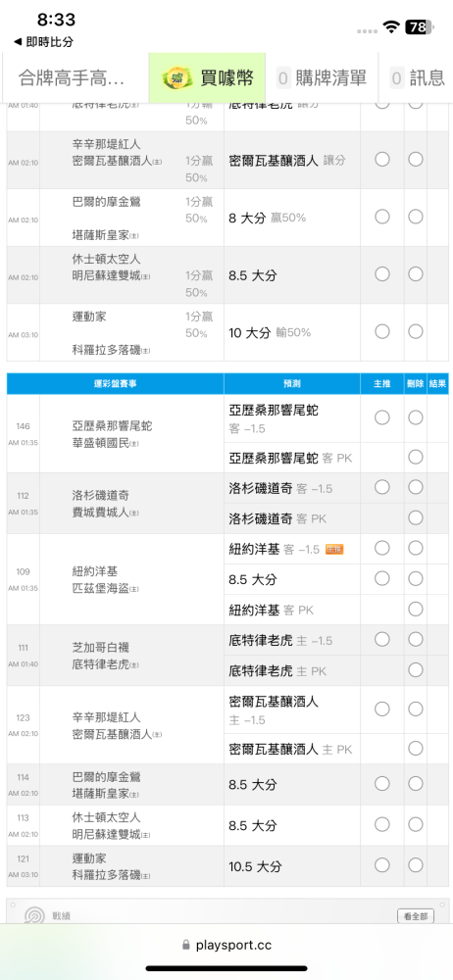Select 主推 radio for 洛杉磯道奇 客 -1.5
This screenshot has width=453, height=980.
coord(382,487)
